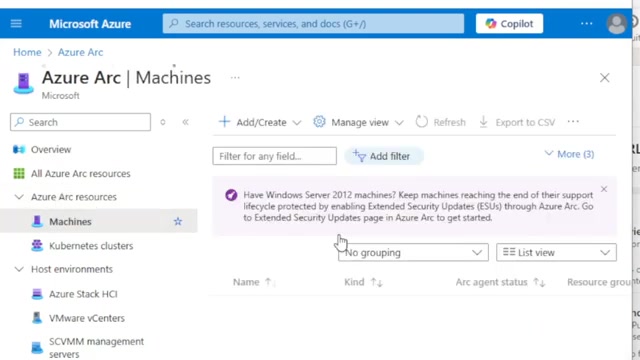The width and height of the screenshot is (640, 360).
Task: Go to Home breadcrumb
Action: 27,52
